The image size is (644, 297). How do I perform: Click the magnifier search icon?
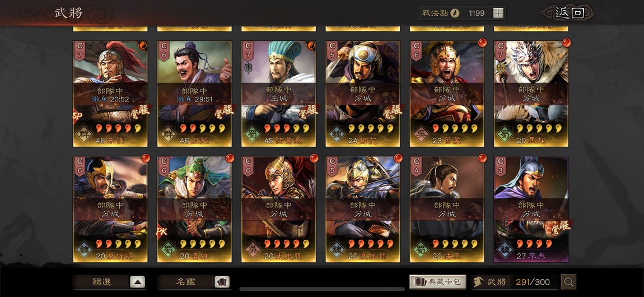(x=568, y=282)
